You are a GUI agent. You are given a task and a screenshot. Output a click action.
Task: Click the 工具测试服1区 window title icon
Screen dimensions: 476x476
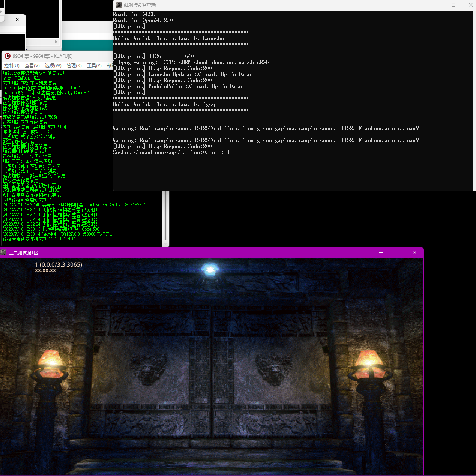tap(4, 252)
